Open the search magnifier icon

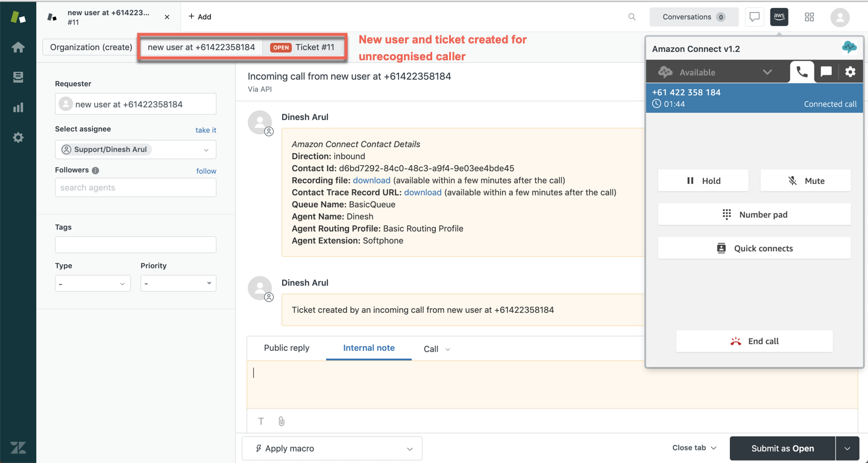pos(632,17)
